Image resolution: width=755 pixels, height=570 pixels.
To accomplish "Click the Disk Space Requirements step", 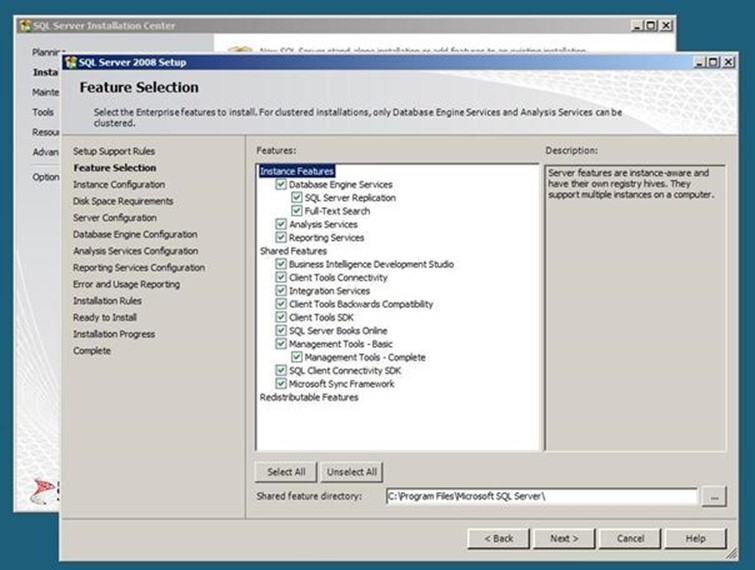I will pyautogui.click(x=123, y=201).
